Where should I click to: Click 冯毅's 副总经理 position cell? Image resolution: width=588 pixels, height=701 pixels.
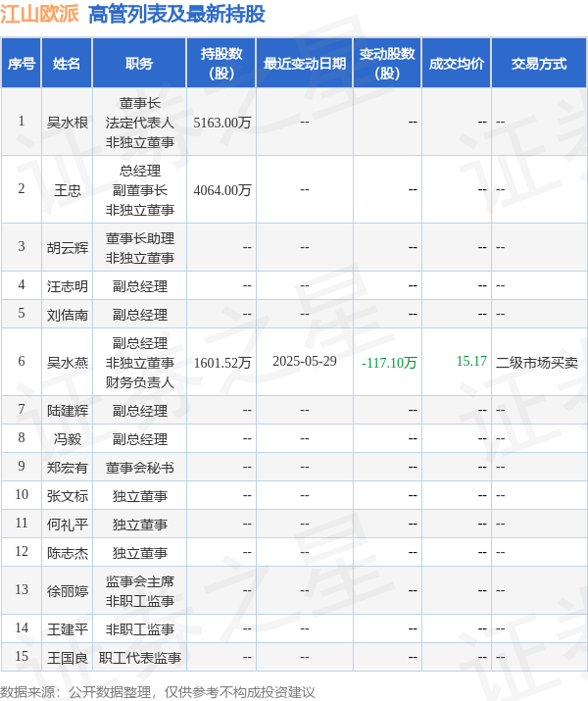coord(139,439)
